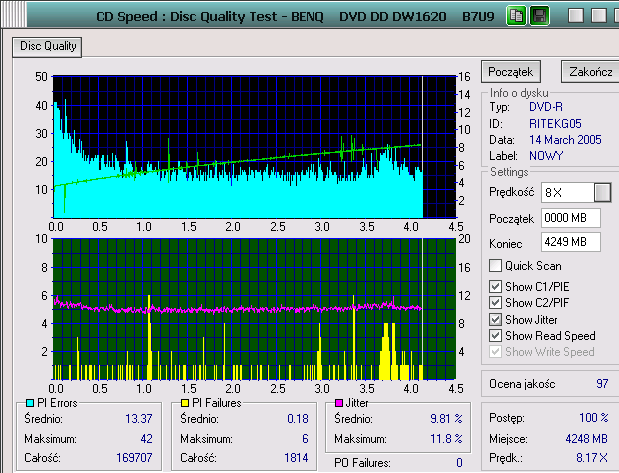This screenshot has width=619, height=473.
Task: Click PI Errors average 13.37
Action: [139, 419]
